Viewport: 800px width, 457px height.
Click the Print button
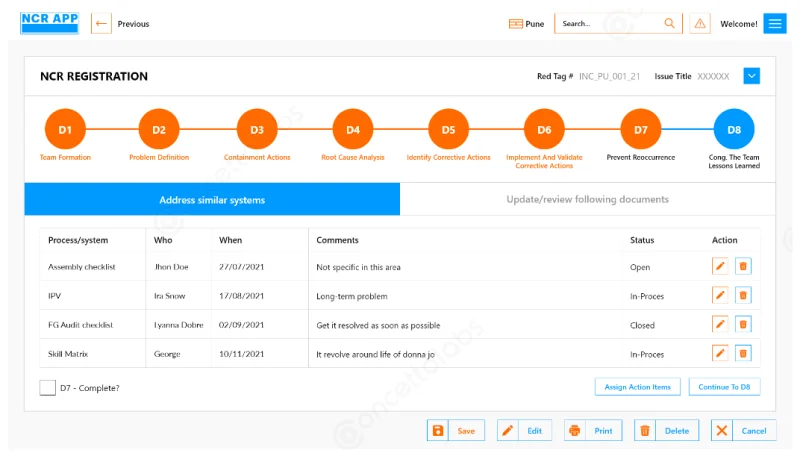click(593, 430)
